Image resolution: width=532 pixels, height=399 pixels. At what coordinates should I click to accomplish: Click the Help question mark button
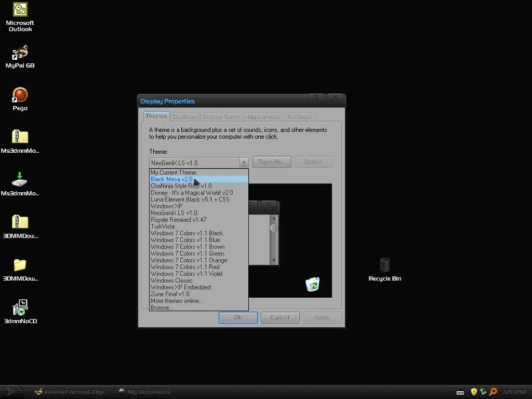(x=316, y=97)
